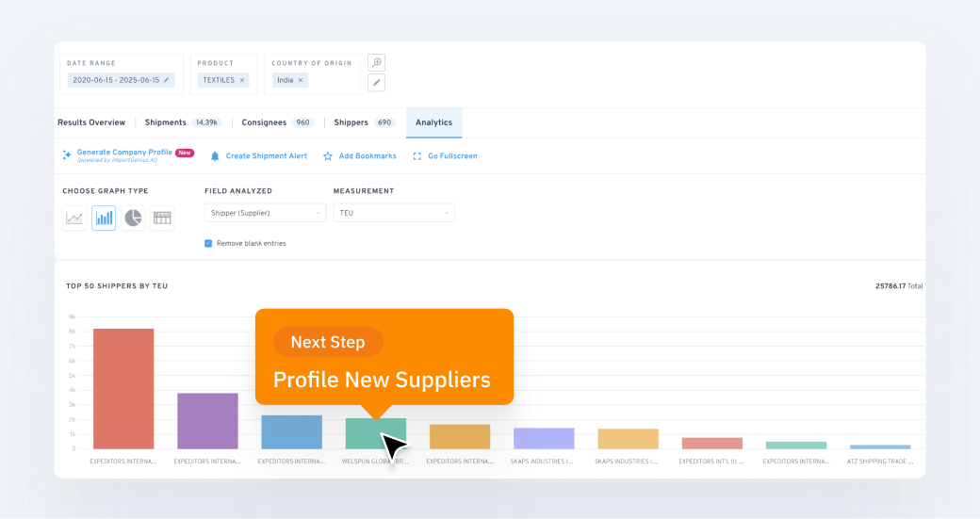This screenshot has width=980, height=519.
Task: Open the Measurement TEU dropdown
Action: click(394, 213)
